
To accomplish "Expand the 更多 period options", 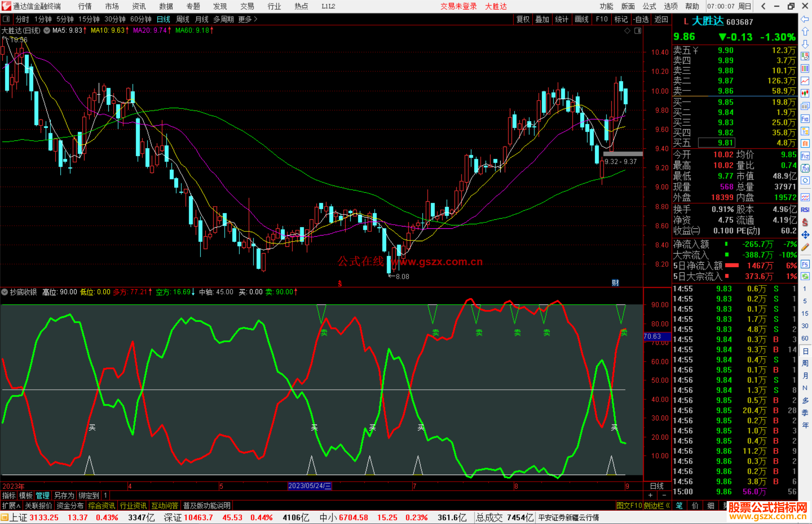I will click(248, 19).
